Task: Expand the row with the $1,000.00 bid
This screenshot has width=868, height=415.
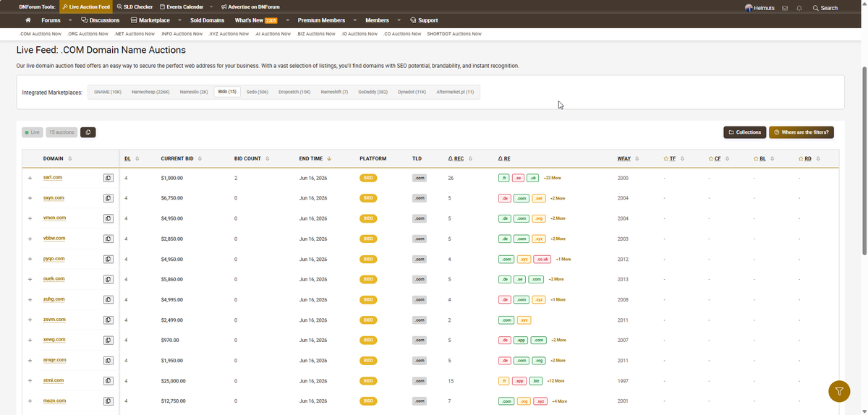Action: coord(30,178)
